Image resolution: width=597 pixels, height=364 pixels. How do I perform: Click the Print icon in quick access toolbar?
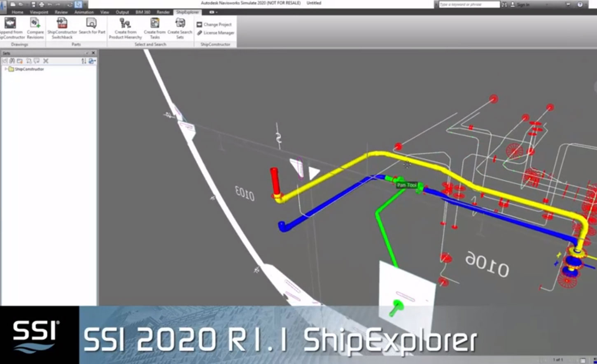(x=42, y=4)
